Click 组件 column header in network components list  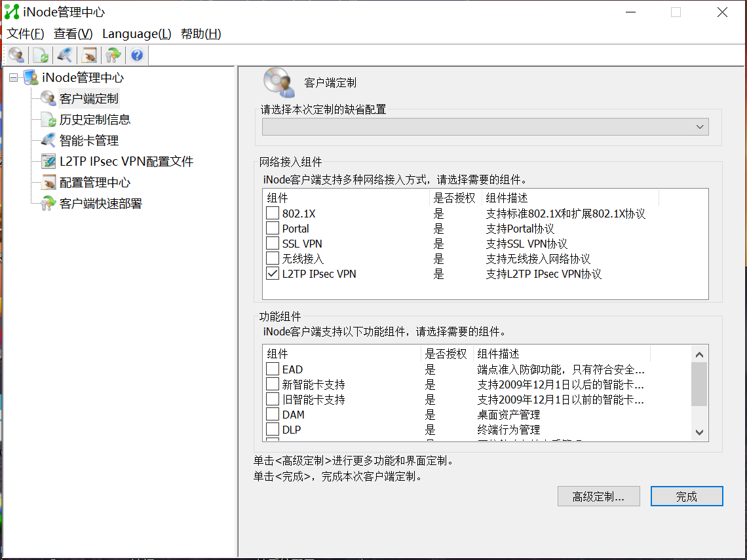[346, 198]
